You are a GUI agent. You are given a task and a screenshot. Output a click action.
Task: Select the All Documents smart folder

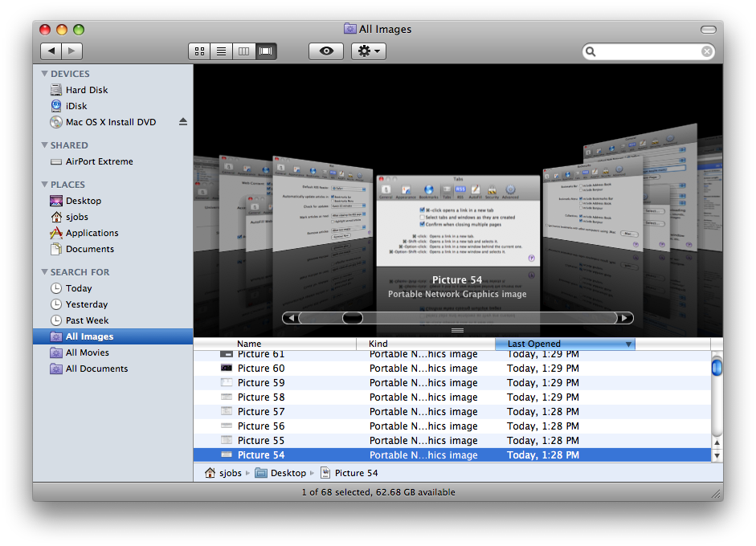[112, 369]
